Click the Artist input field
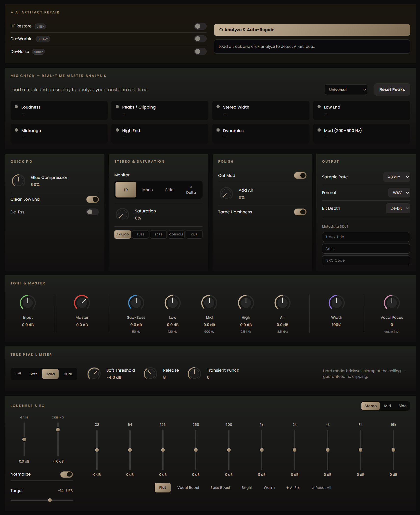The height and width of the screenshot is (515, 420). tap(366, 249)
